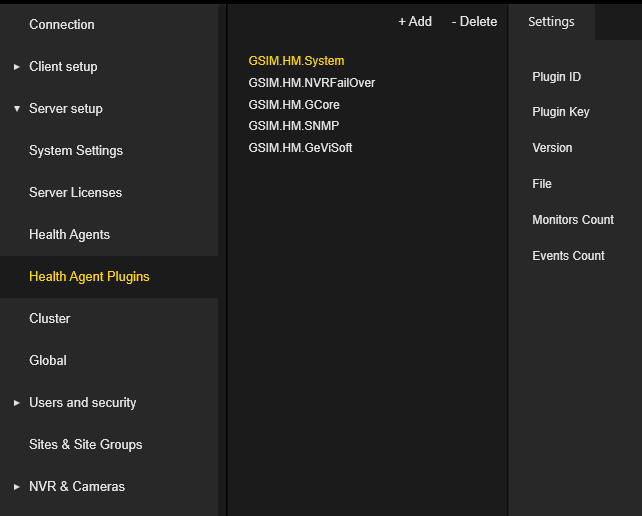Select GSIM.HM.GCore plugin
The width and height of the screenshot is (642, 516).
294,105
